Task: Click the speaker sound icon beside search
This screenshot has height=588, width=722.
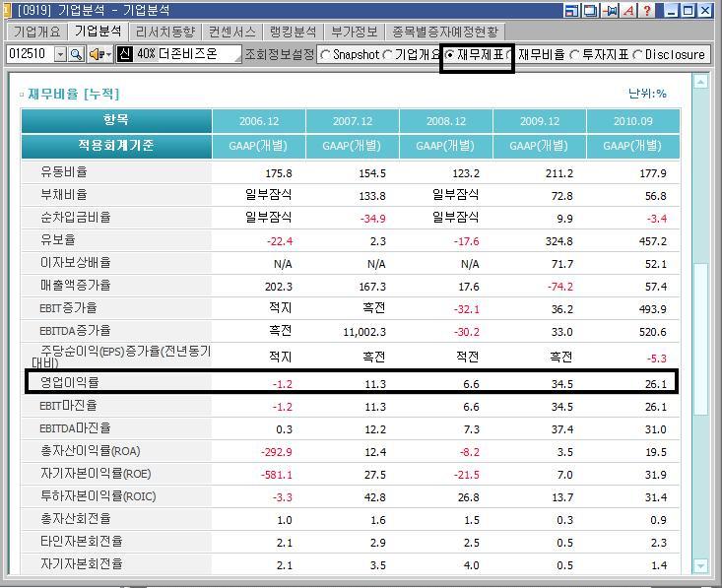Action: click(x=96, y=54)
